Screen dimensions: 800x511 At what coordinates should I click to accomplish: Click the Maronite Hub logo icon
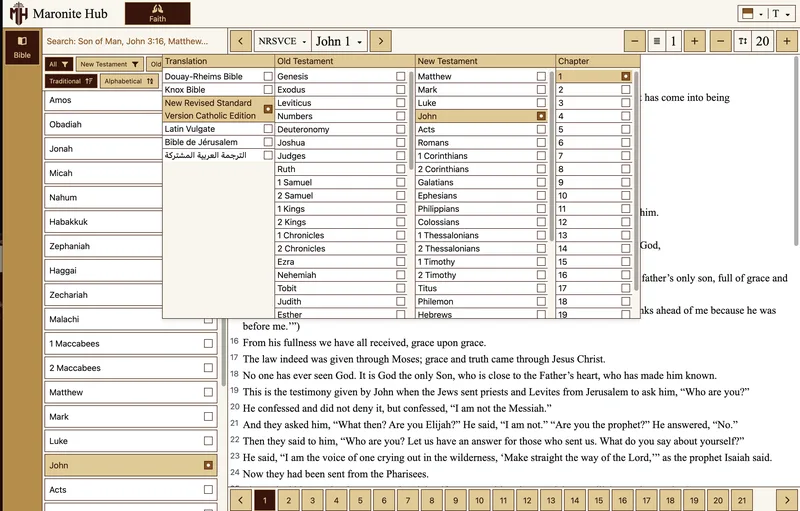point(18,13)
